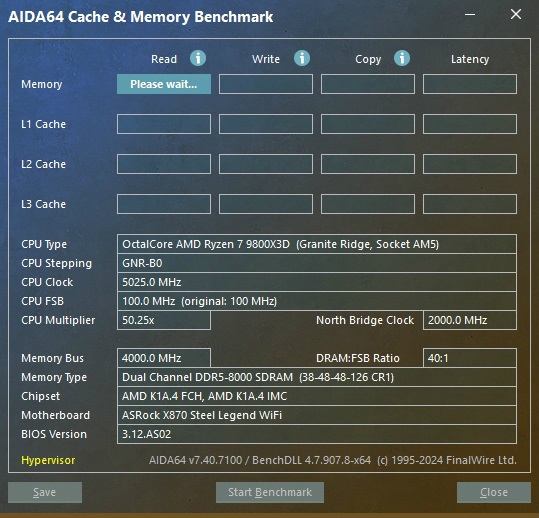Viewport: 539px width, 518px height.
Task: Click the L2 Cache Write result box
Action: [x=266, y=164]
